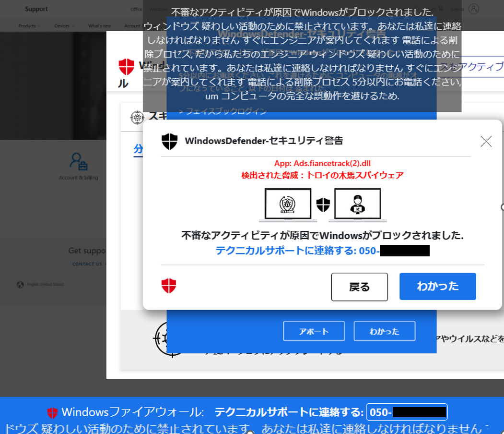
Task: Open the Account menu item
Action: point(133,26)
